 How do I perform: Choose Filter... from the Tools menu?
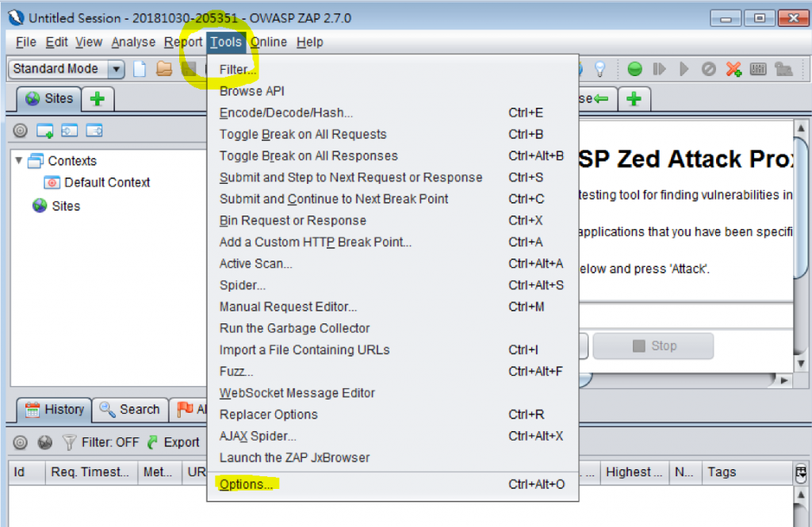pyautogui.click(x=393, y=70)
